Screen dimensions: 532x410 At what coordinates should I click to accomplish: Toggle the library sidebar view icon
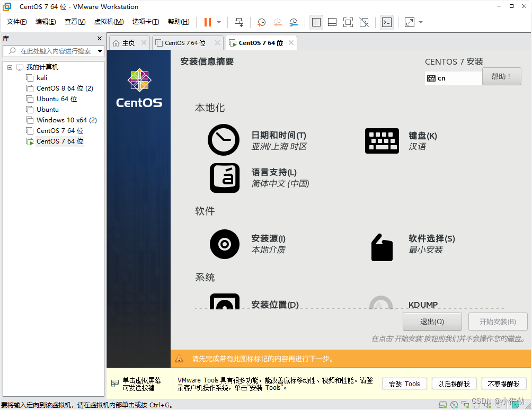point(316,22)
